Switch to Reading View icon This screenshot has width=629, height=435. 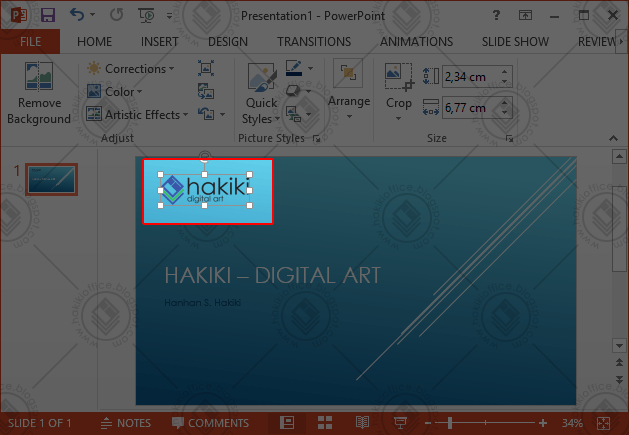tap(362, 423)
